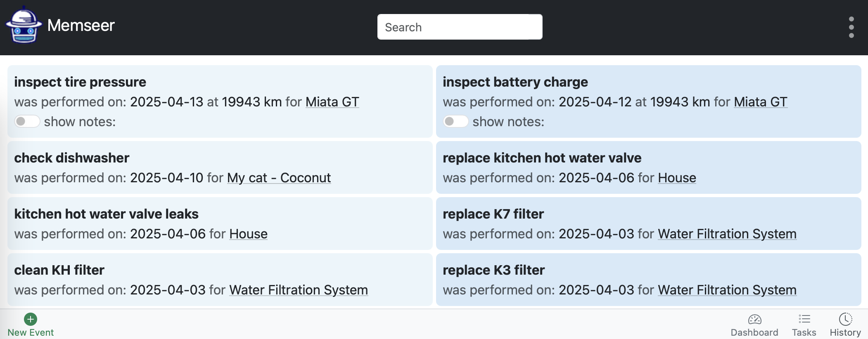Open the Tasks list icon
The height and width of the screenshot is (339, 868).
click(x=804, y=319)
